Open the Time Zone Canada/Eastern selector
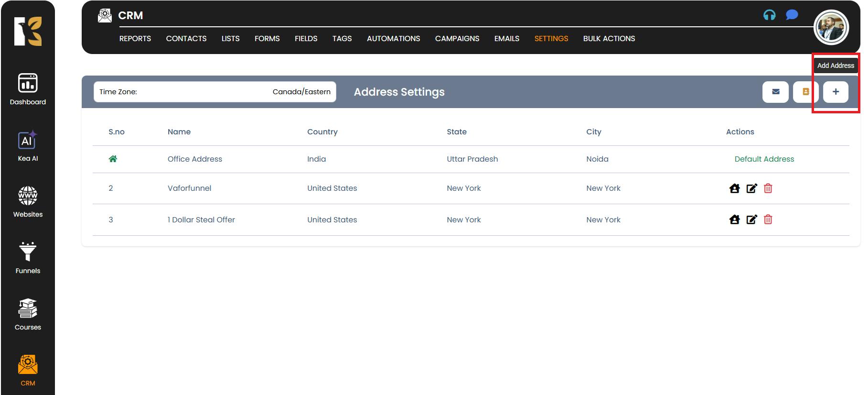The height and width of the screenshot is (395, 868). 214,92
